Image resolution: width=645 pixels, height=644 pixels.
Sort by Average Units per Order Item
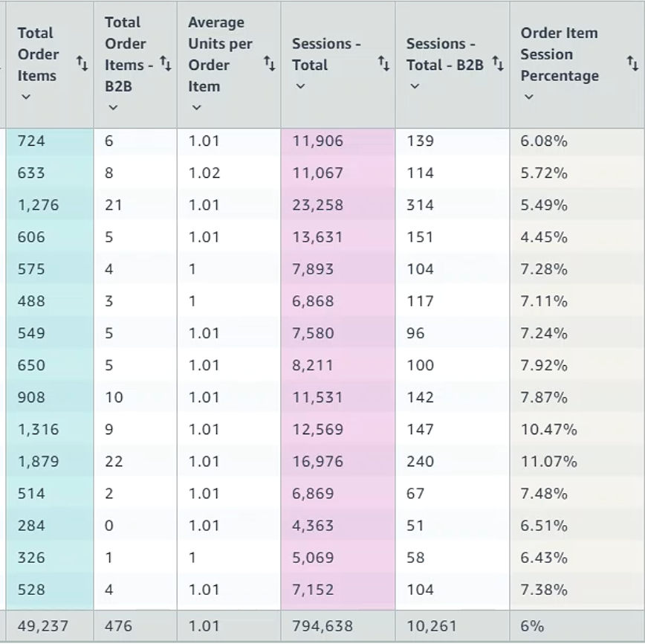pos(269,65)
